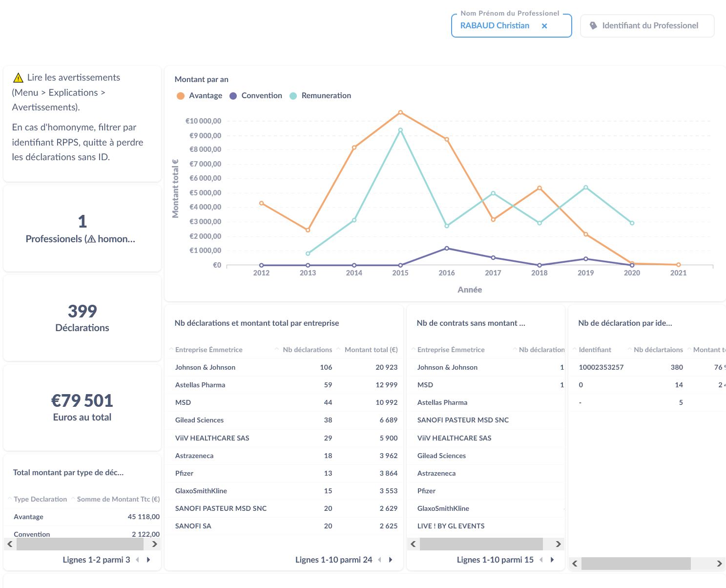This screenshot has width=726, height=588.
Task: Click identifier 10002353257 in identifier table
Action: pos(601,367)
